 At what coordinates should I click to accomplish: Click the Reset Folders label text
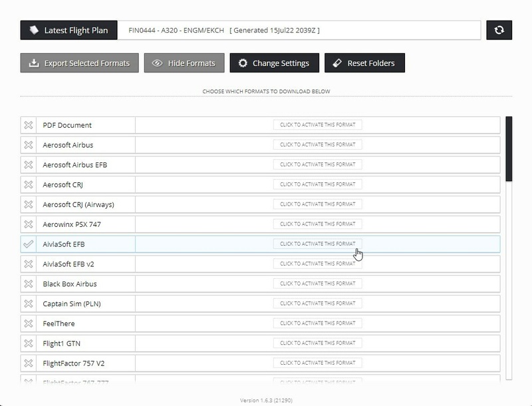(371, 63)
